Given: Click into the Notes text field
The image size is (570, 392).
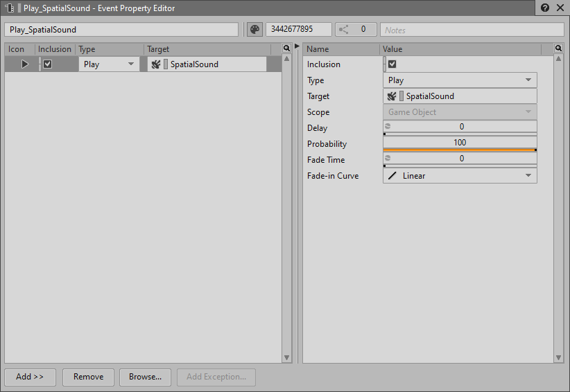Looking at the screenshot, I should [x=472, y=30].
